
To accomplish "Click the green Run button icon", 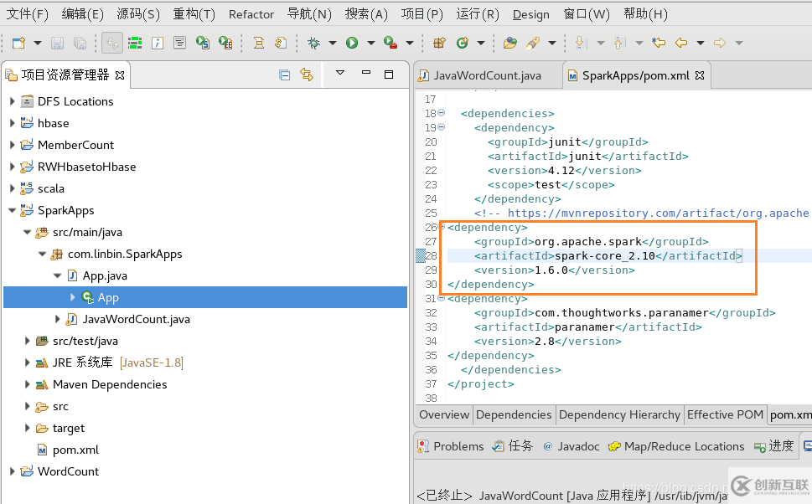I will coord(352,43).
